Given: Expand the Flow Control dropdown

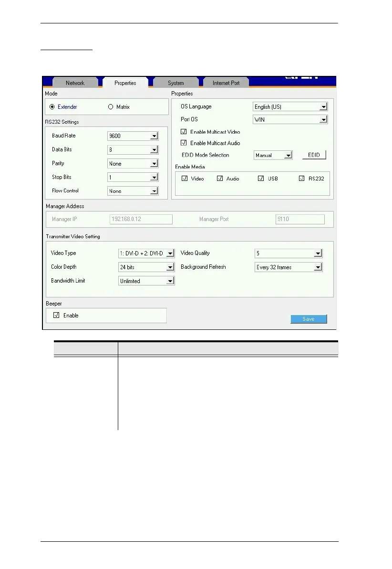Looking at the screenshot, I should (x=133, y=191).
